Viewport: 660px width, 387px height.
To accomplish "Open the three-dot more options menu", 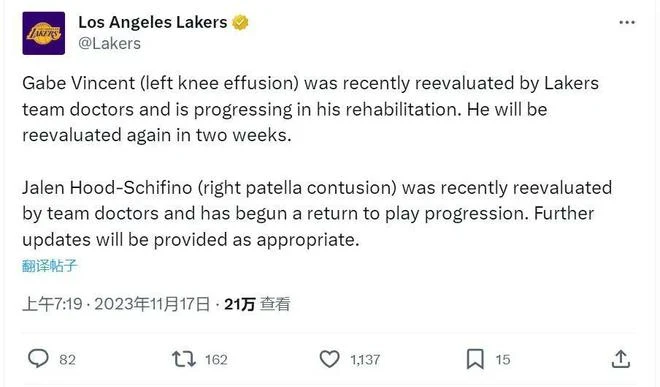I will (x=627, y=22).
